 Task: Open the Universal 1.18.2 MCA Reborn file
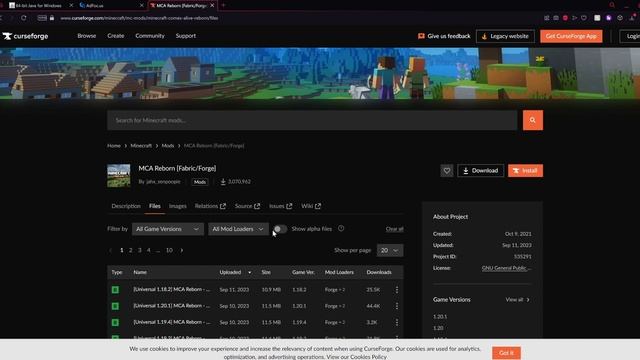171,289
